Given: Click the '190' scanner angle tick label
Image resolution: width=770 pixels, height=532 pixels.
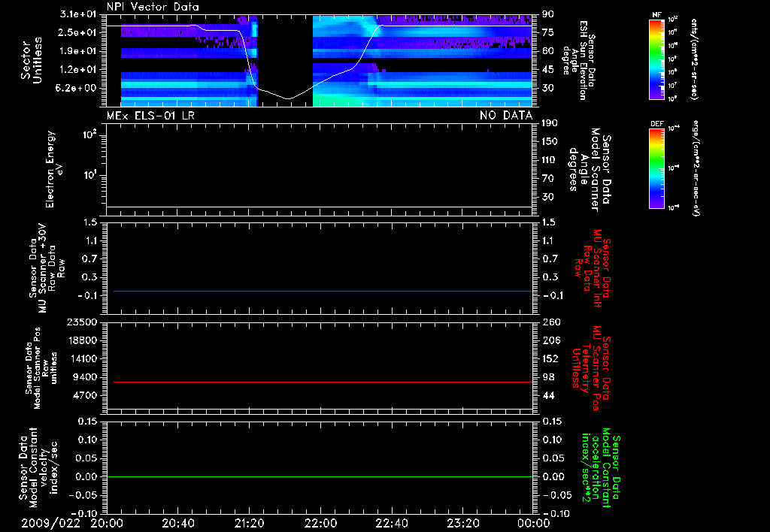Looking at the screenshot, I should 550,123.
